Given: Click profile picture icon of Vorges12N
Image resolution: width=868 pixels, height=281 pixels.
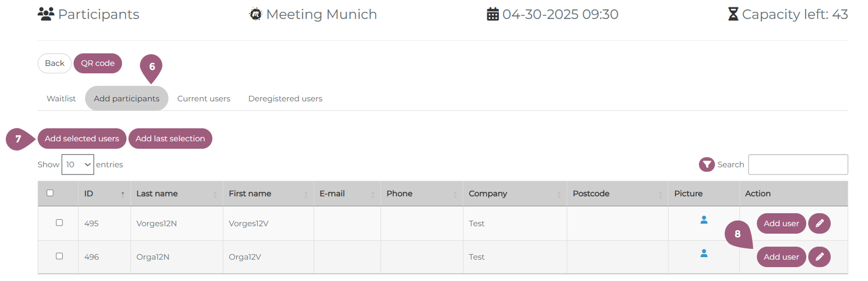Looking at the screenshot, I should click(704, 220).
